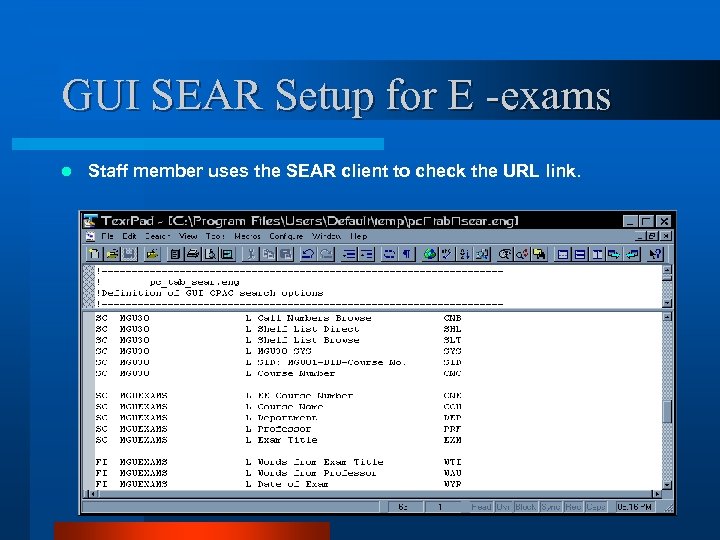
Task: Open the Search menu
Action: tap(158, 236)
